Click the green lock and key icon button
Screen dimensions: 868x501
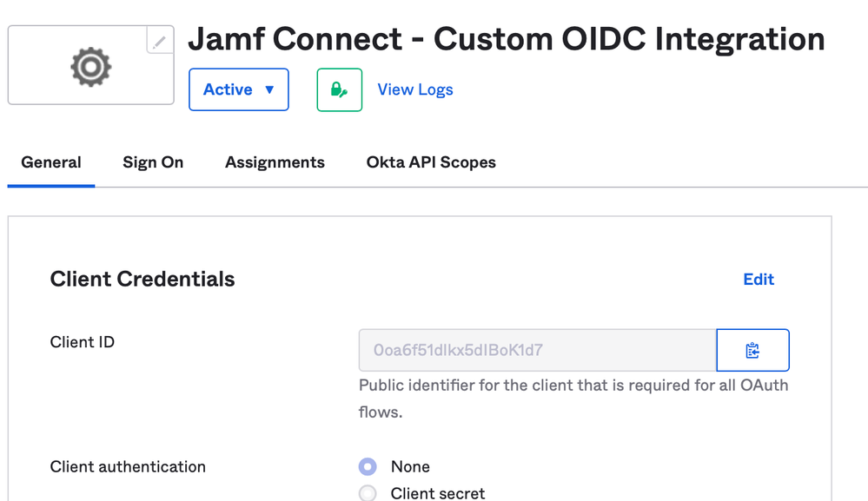(340, 89)
